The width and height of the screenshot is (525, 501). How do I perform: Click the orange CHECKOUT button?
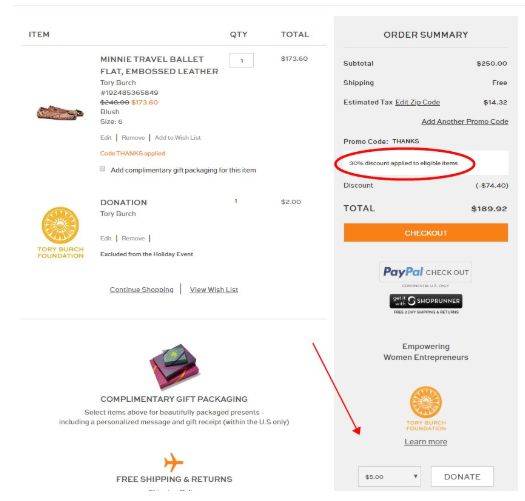[426, 233]
